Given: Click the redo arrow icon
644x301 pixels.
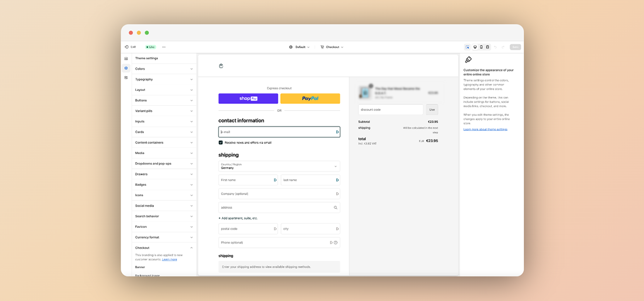Looking at the screenshot, I should tap(503, 47).
